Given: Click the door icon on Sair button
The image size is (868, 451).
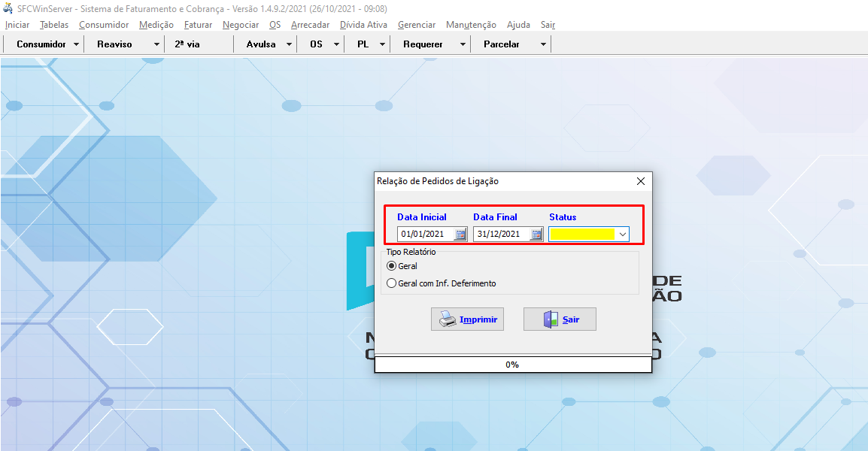Looking at the screenshot, I should pyautogui.click(x=551, y=319).
